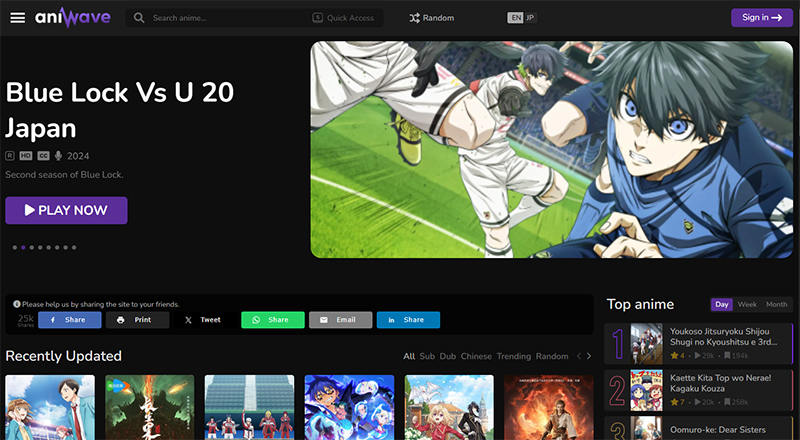This screenshot has width=800, height=440.
Task: Share via the LinkedIn button
Action: pos(408,320)
